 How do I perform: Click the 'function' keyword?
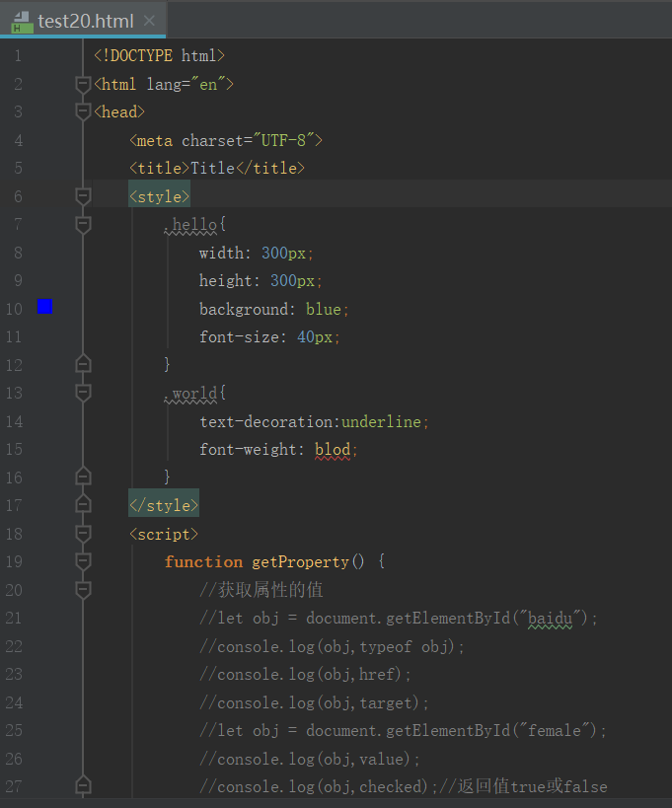click(203, 562)
